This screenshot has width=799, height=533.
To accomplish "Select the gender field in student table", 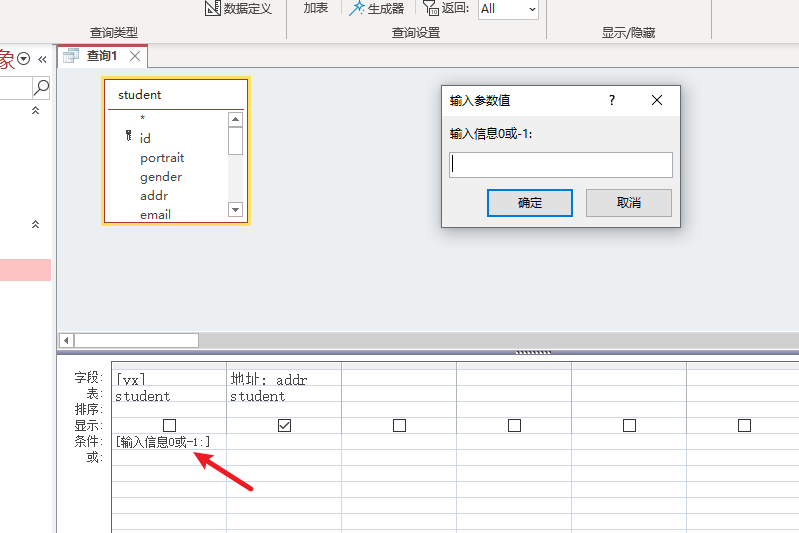I will point(161,177).
